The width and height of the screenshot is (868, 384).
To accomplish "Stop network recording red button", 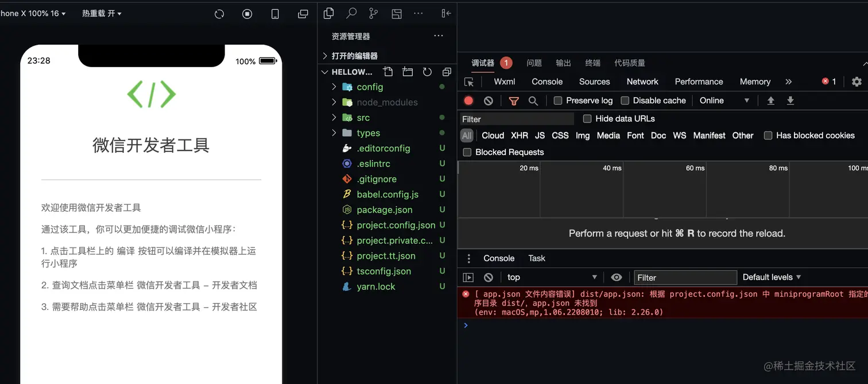I will pyautogui.click(x=468, y=100).
